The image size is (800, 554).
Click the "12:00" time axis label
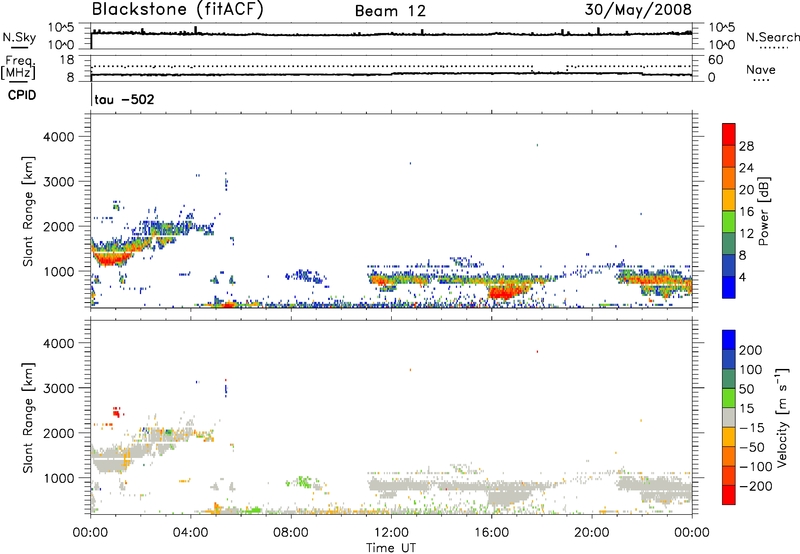391,533
